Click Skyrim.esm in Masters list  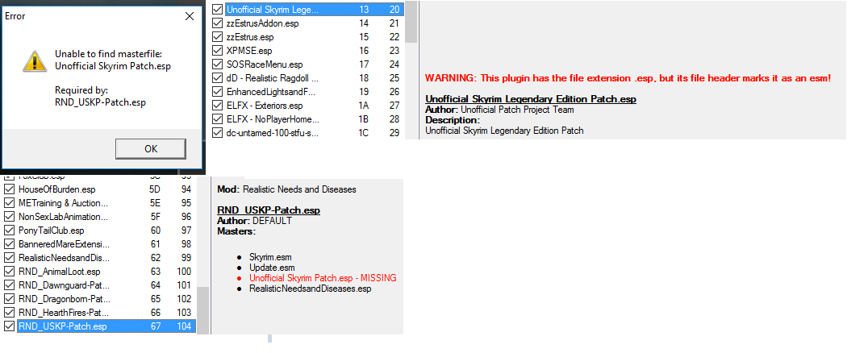(x=270, y=257)
